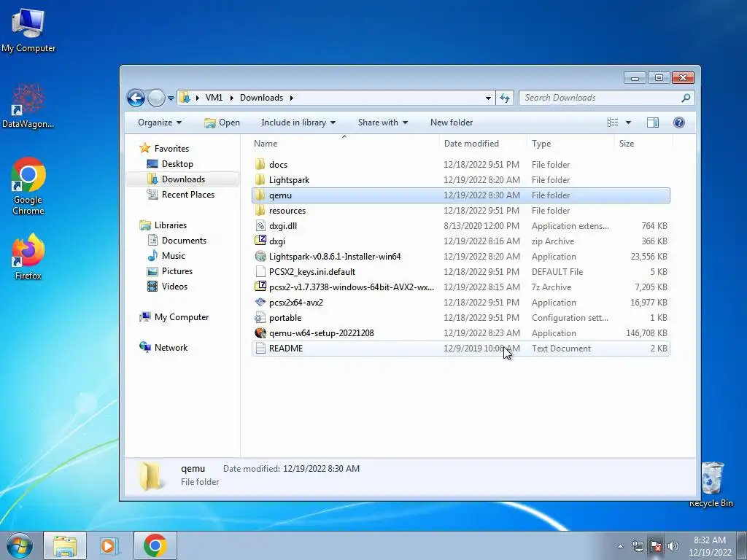Select Recent Places in sidebar
The width and height of the screenshot is (747, 560).
(x=181, y=194)
